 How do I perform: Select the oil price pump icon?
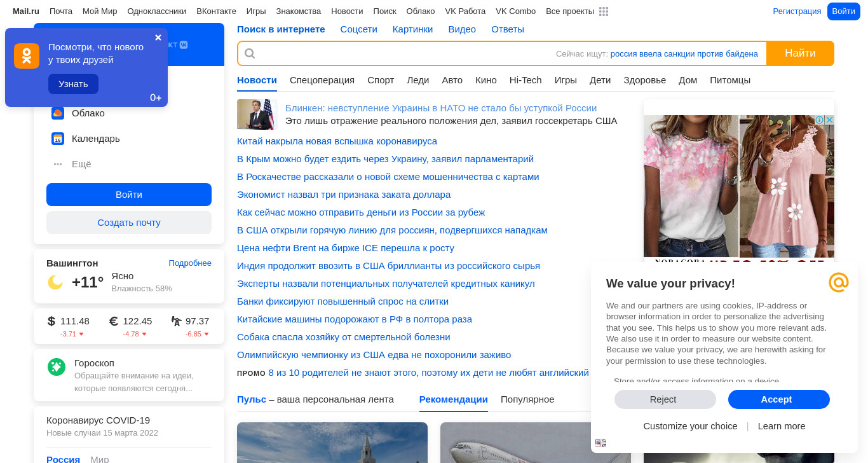click(177, 321)
